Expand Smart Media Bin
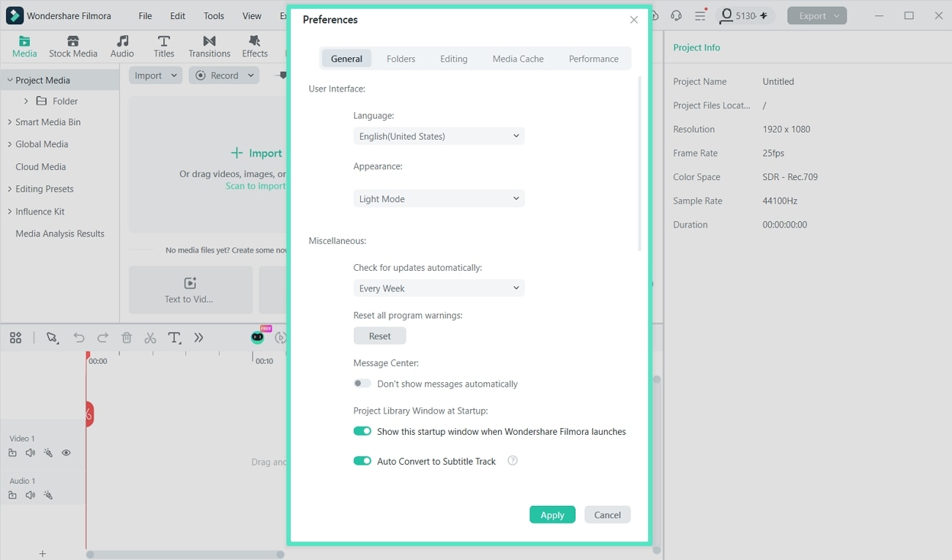952x560 pixels. 10,122
